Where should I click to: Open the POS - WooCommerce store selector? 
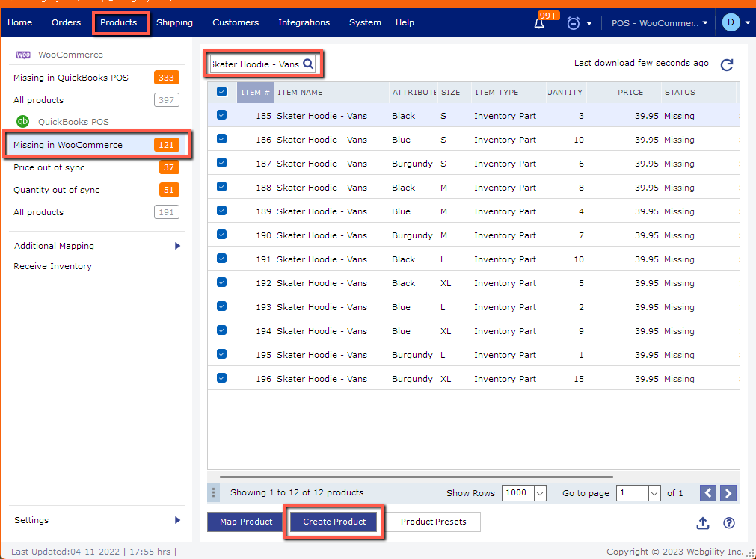pyautogui.click(x=659, y=22)
